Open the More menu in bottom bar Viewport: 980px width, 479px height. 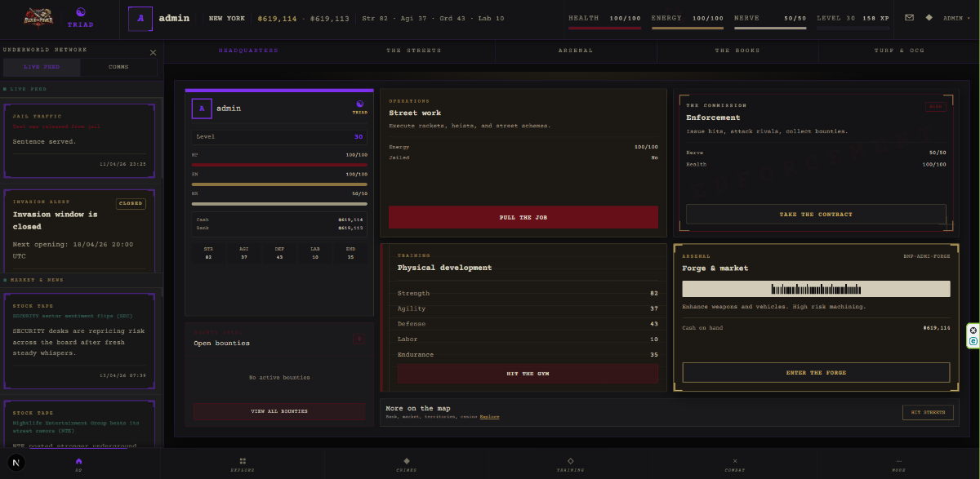pyautogui.click(x=898, y=463)
